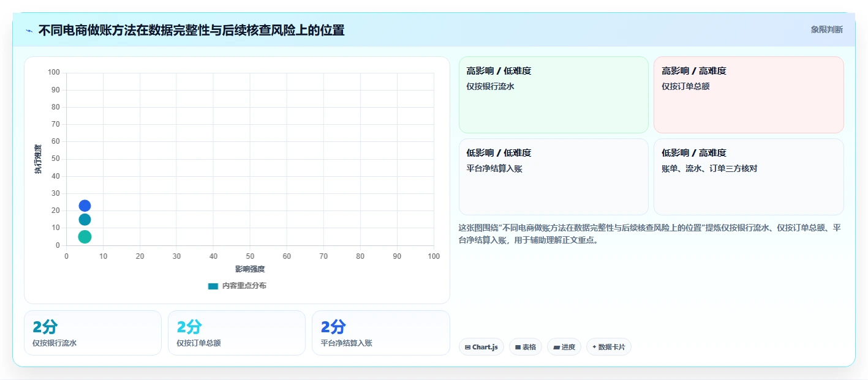This screenshot has width=868, height=380.
Task: Click the 50 tick on the y-axis
Action: [56, 158]
